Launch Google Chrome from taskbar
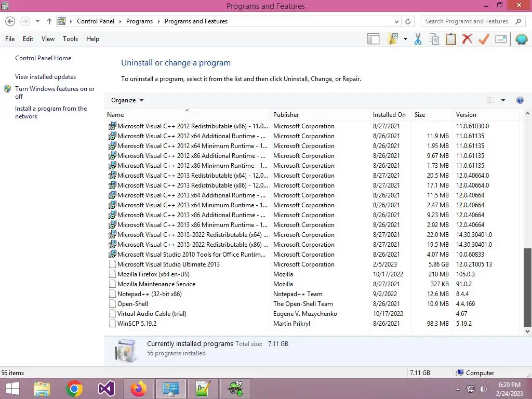The image size is (532, 399). 74,389
